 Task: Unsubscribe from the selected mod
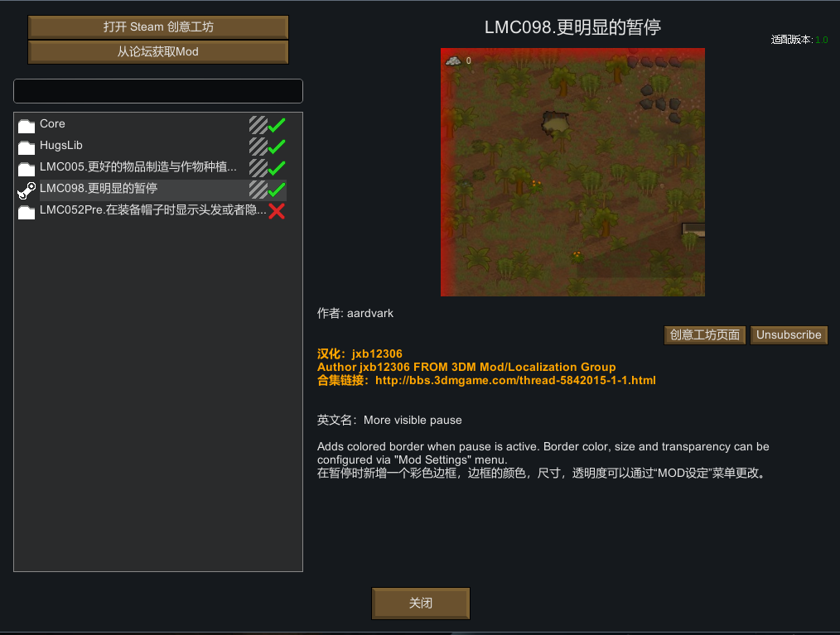pos(789,335)
